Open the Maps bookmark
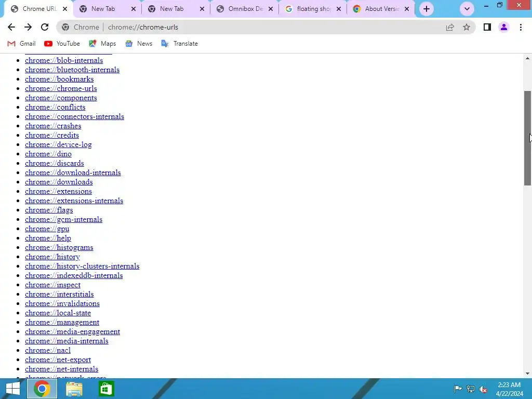 [x=102, y=44]
